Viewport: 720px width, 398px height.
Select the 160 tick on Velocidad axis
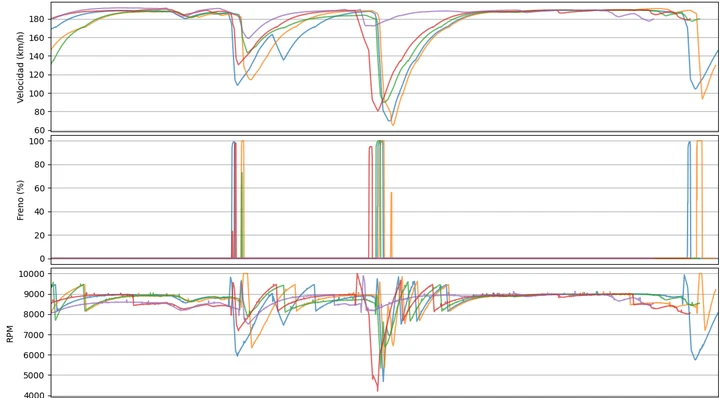pyautogui.click(x=38, y=38)
